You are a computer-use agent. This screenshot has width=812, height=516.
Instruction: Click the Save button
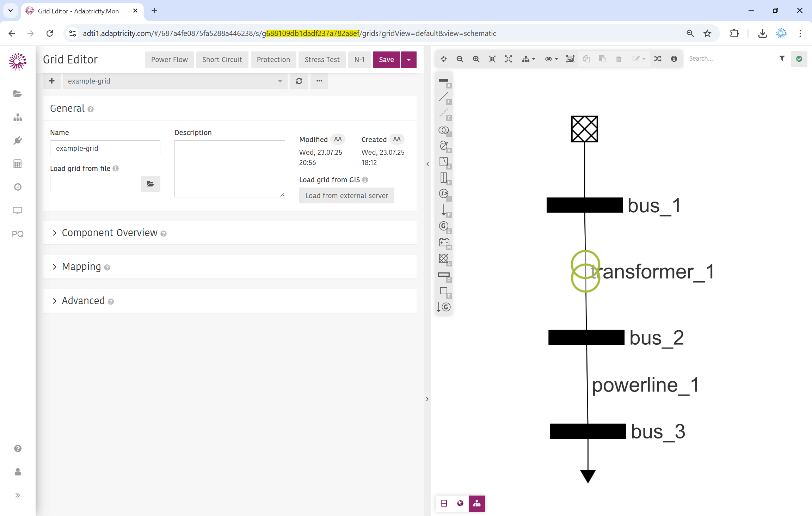click(386, 60)
